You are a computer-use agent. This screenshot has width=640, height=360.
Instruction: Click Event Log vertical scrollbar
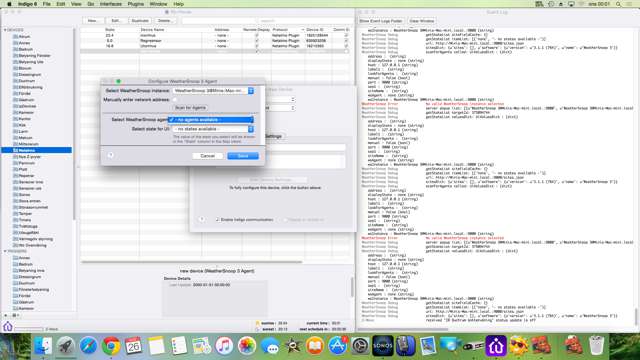click(636, 317)
